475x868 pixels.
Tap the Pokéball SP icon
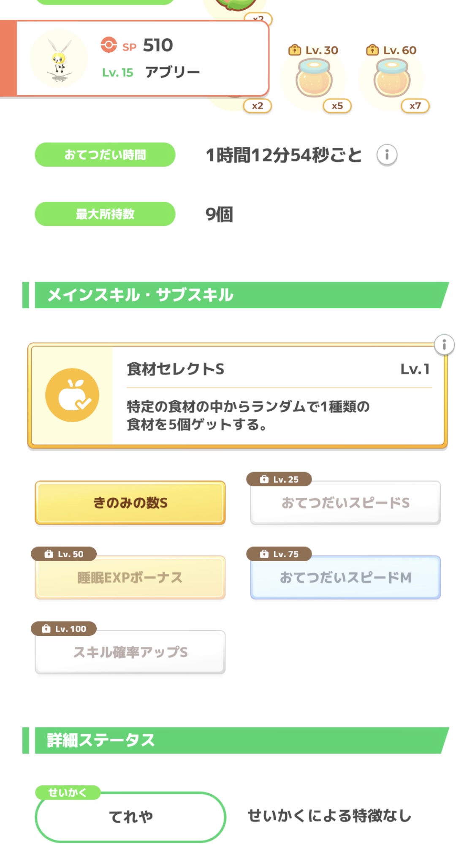tap(109, 45)
